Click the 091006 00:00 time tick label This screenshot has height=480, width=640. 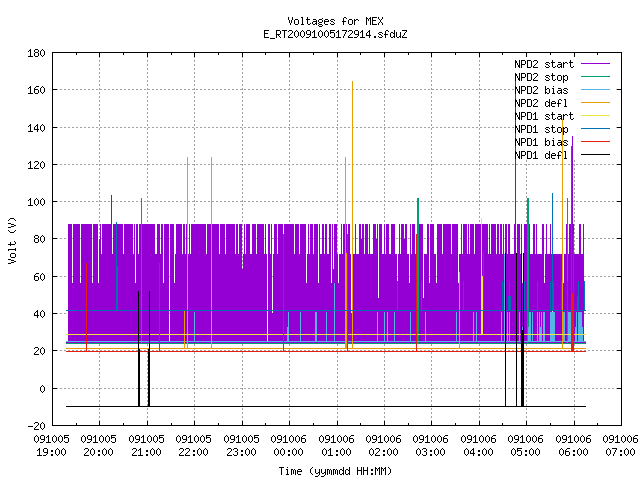(x=289, y=446)
